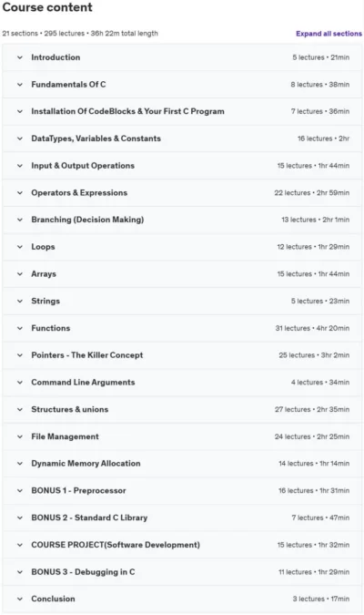Select the File Management section title
Screen dimensions: 364x615
coord(65,436)
